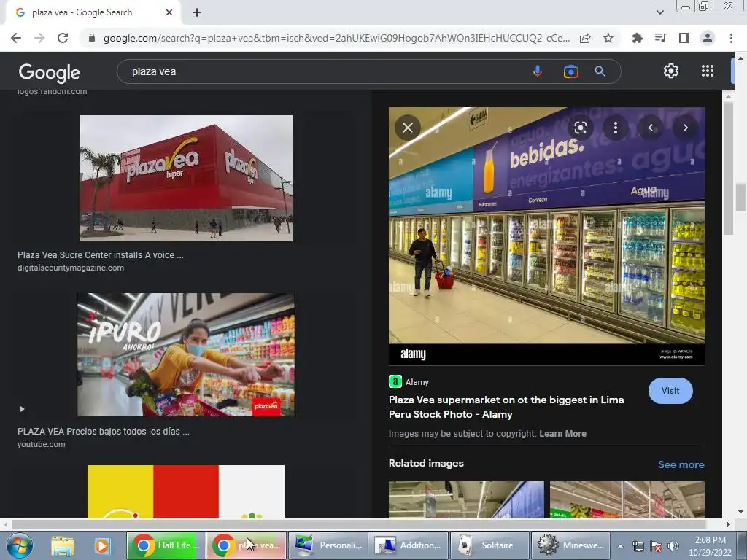Open the digitalsecuritymagazine.com source link

[x=71, y=268]
